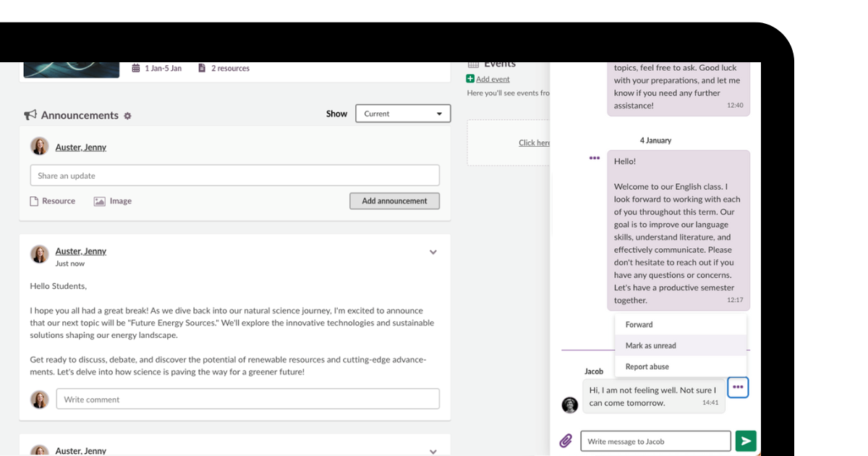Screen dimensions: 868x456
Task: Select Forward from the message menu
Action: pos(639,325)
